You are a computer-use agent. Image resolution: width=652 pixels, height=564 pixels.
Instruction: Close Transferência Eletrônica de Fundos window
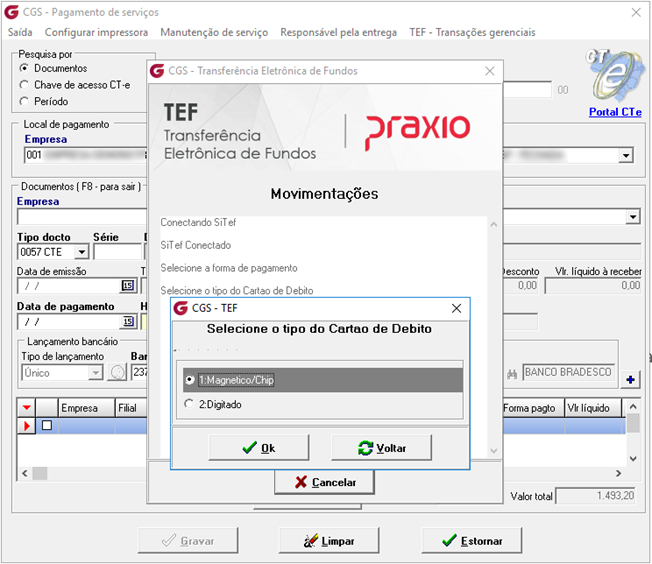pyautogui.click(x=490, y=71)
